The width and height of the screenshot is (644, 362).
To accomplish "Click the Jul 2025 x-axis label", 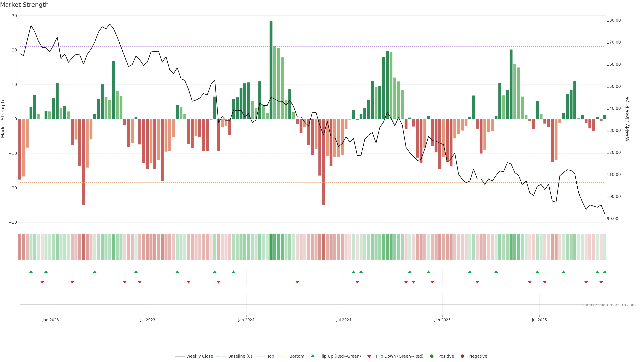I will [539, 320].
